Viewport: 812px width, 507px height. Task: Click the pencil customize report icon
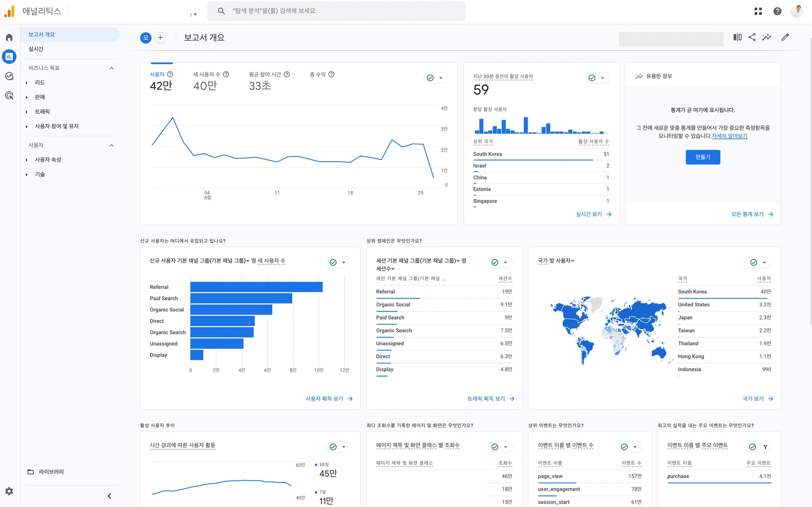(785, 37)
